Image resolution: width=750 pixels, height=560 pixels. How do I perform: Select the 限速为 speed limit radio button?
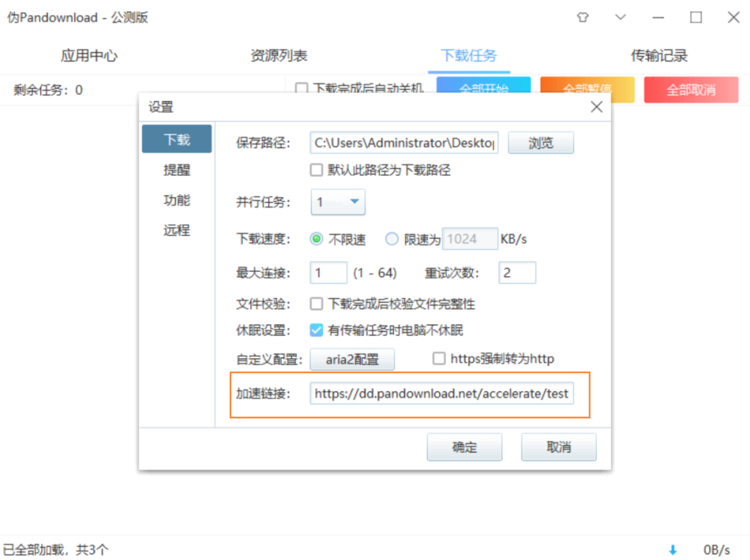(391, 238)
